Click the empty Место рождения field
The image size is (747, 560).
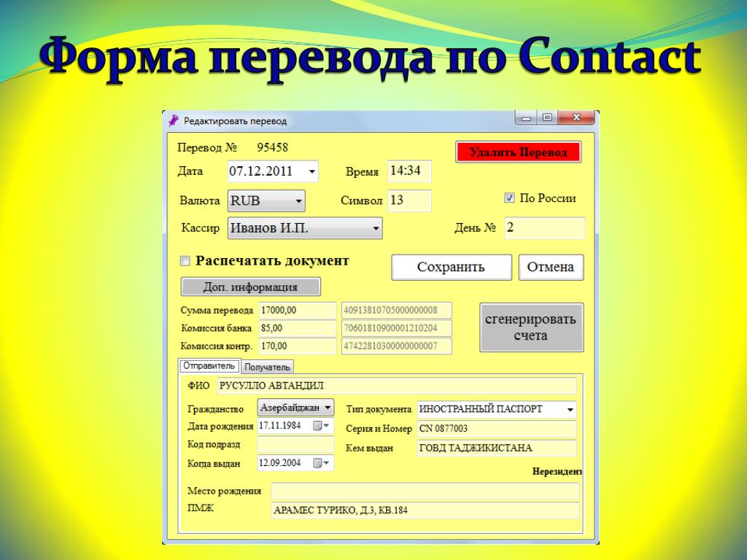pyautogui.click(x=425, y=491)
